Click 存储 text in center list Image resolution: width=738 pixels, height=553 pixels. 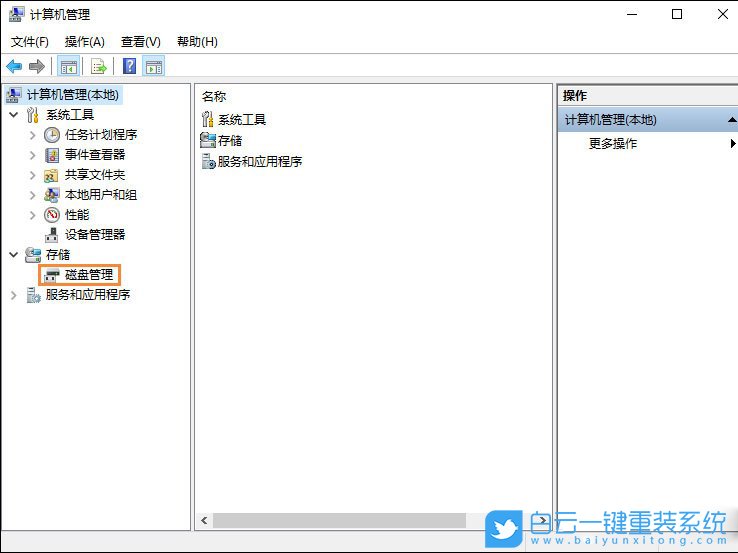coord(230,140)
